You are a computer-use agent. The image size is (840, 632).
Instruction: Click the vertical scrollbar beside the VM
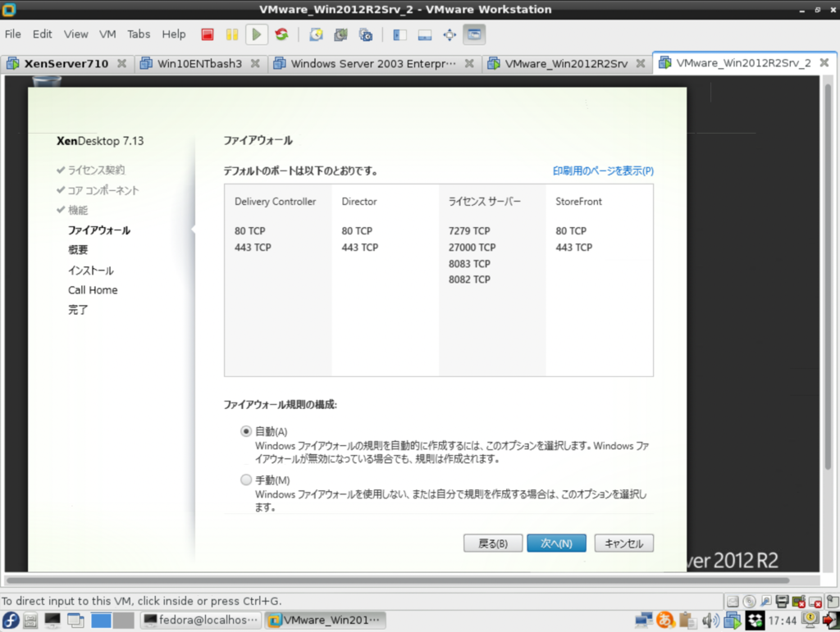click(829, 278)
